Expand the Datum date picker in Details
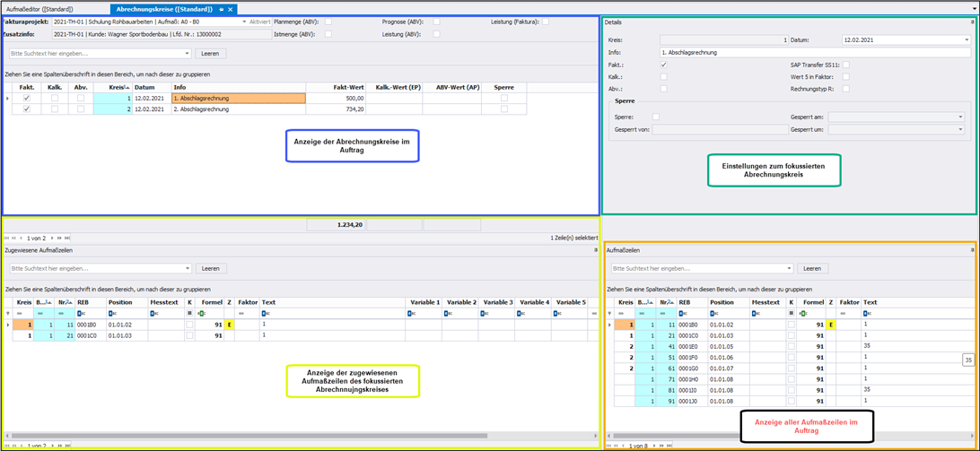 (966, 40)
